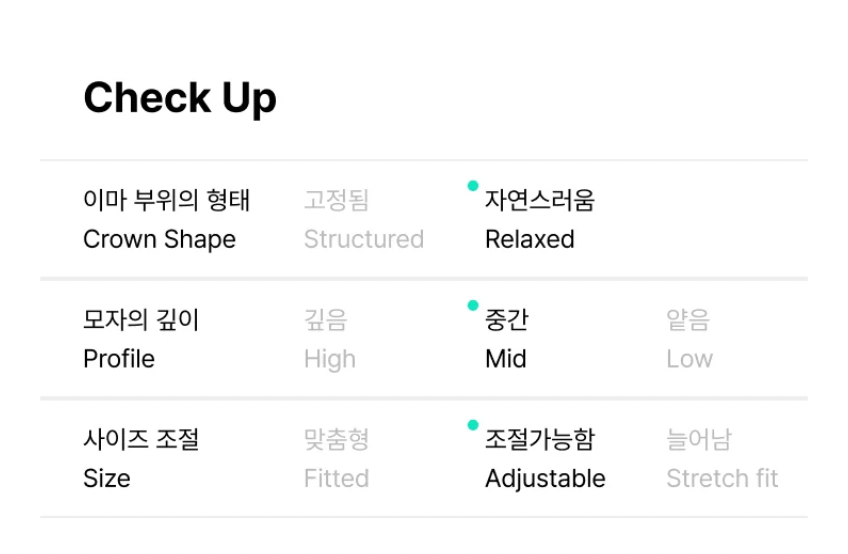The image size is (848, 554).
Task: Click the green dot beside 조절가능함
Action: pyautogui.click(x=473, y=425)
